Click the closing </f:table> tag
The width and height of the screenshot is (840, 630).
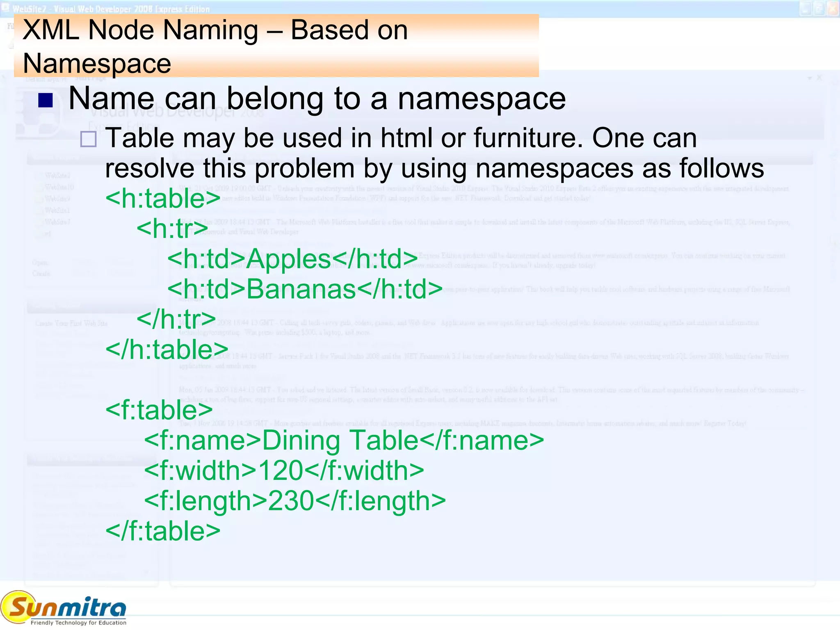click(163, 531)
